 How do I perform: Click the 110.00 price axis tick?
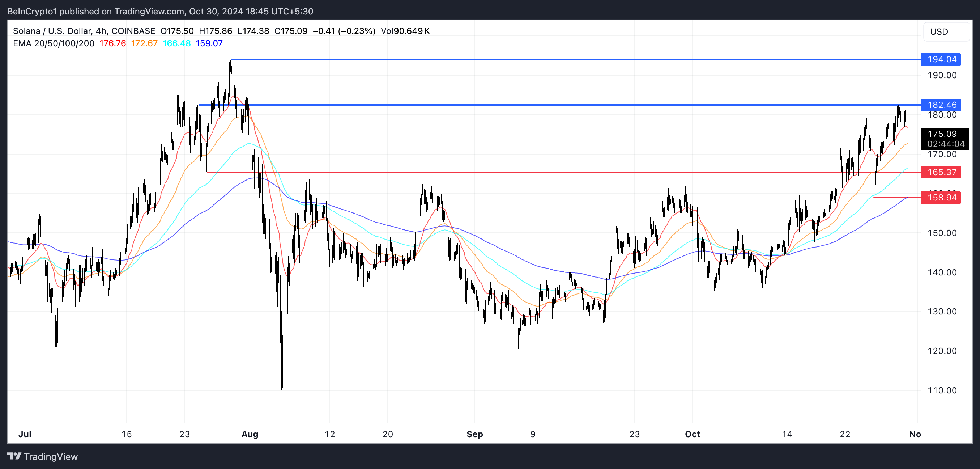pyautogui.click(x=942, y=390)
